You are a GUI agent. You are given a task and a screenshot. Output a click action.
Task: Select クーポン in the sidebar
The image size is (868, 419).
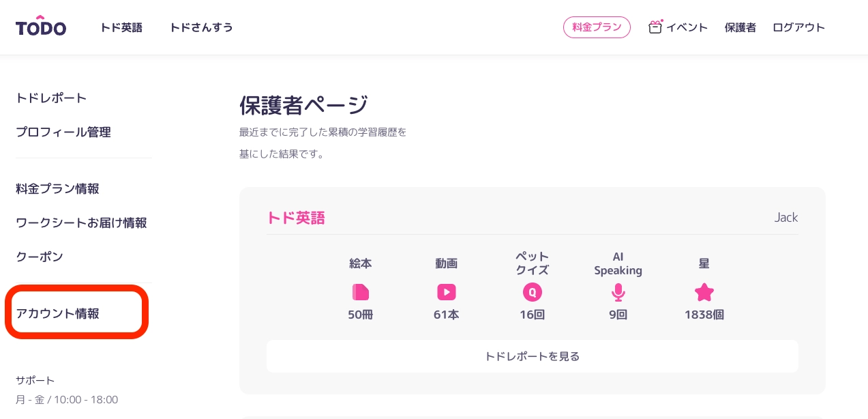point(40,257)
